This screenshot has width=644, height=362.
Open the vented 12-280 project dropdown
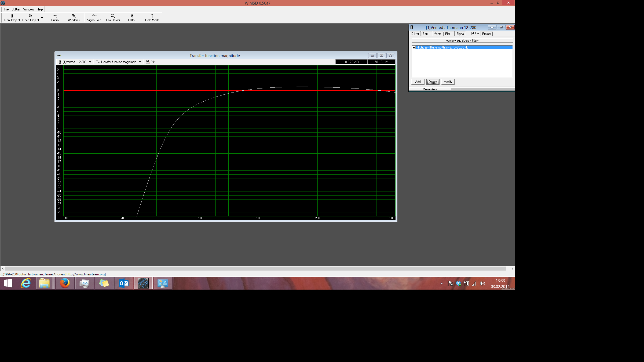pyautogui.click(x=90, y=62)
